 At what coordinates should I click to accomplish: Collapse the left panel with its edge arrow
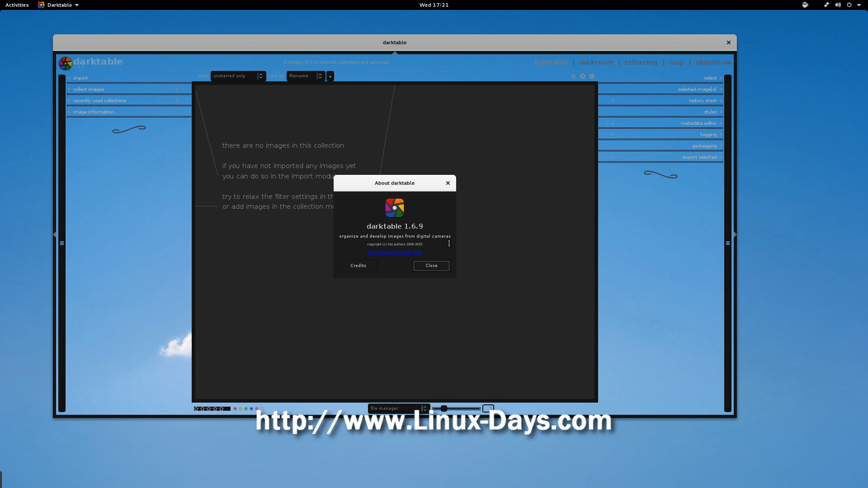tap(55, 235)
